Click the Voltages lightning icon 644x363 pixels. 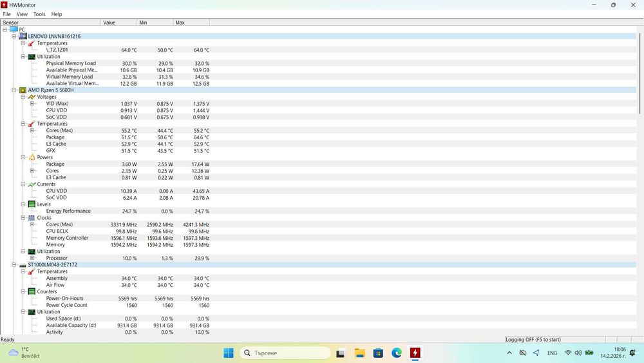32,97
